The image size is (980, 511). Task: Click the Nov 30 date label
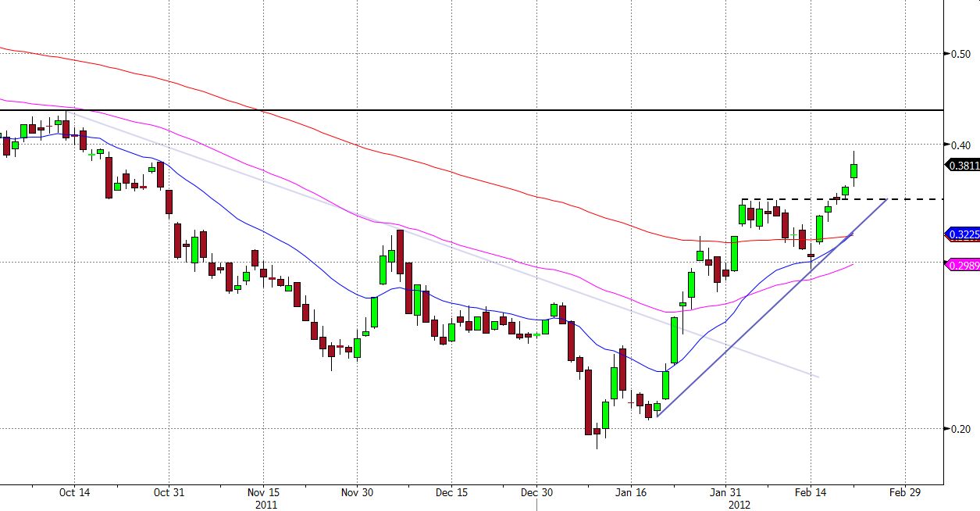click(x=356, y=492)
